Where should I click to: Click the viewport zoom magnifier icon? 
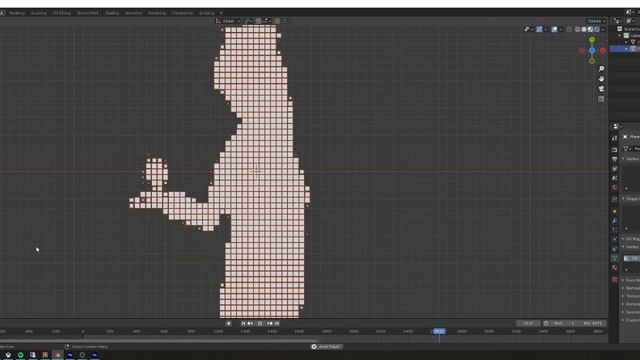pos(601,69)
